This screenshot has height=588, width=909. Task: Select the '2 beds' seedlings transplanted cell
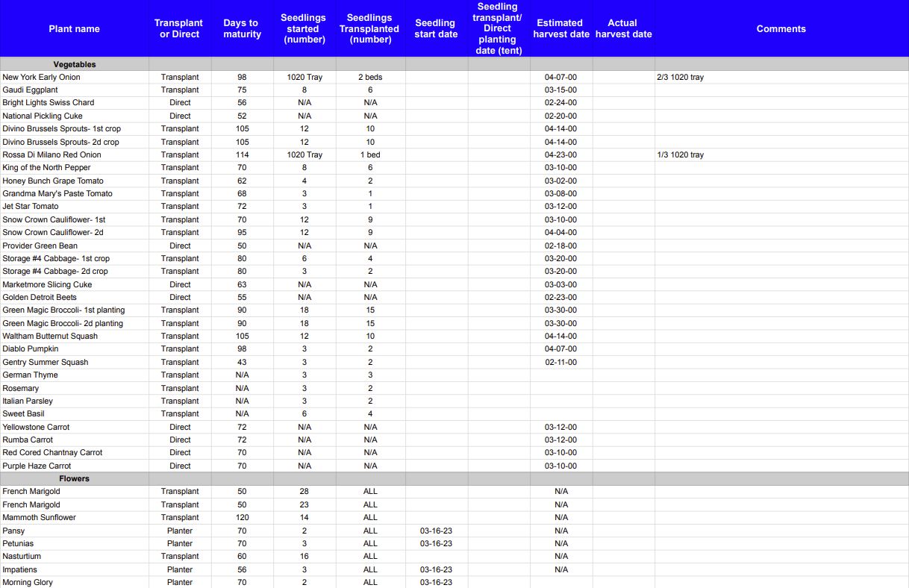tap(370, 77)
